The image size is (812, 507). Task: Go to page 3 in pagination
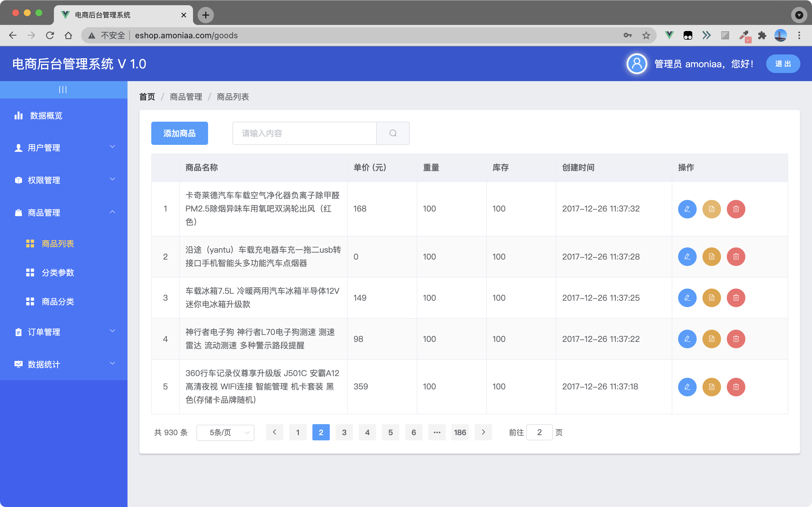tap(344, 433)
